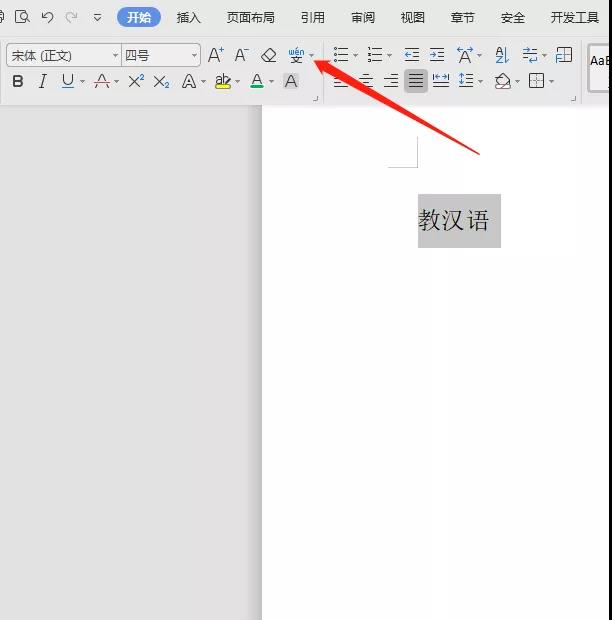Toggle bold formatting
The image size is (612, 620).
[18, 81]
